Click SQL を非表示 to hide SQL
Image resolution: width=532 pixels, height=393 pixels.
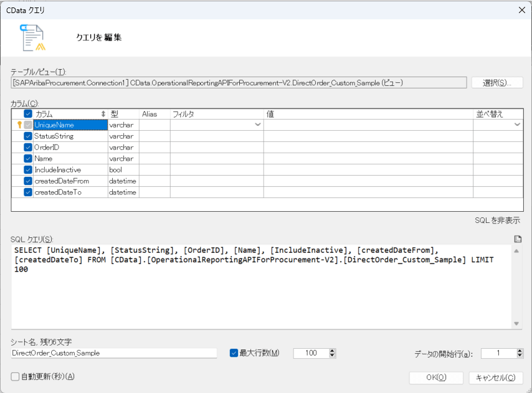pyautogui.click(x=497, y=220)
